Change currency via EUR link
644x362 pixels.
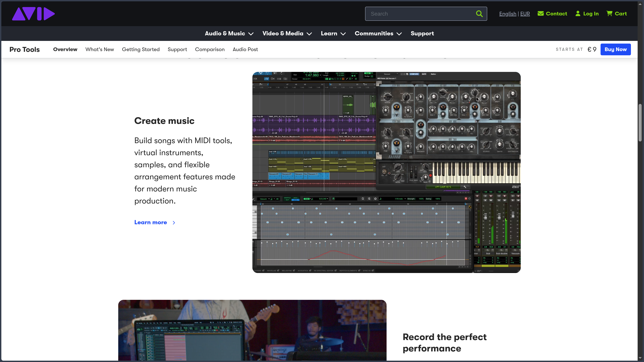point(525,14)
